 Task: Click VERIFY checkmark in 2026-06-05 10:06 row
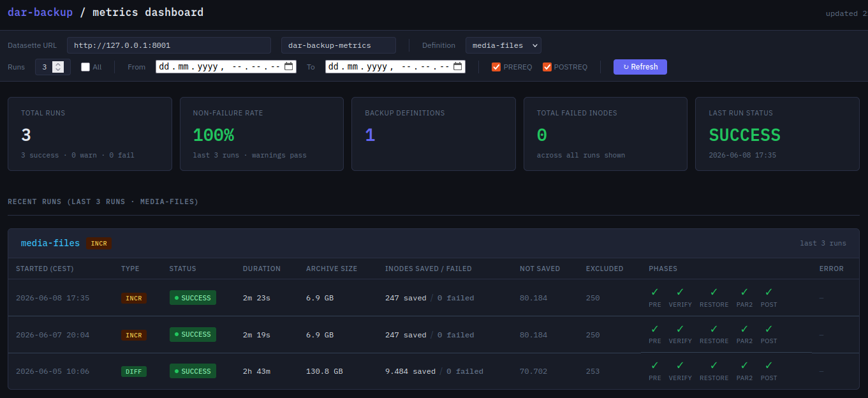point(680,365)
